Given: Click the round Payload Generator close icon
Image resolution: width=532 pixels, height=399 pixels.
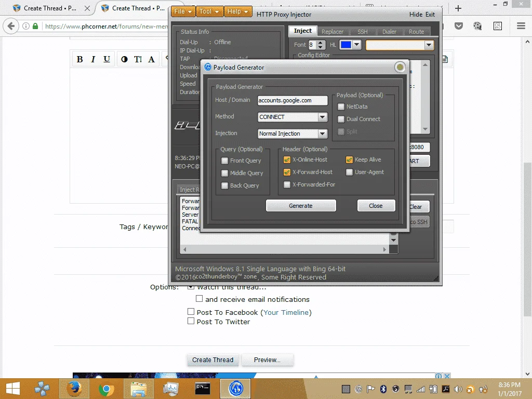Looking at the screenshot, I should click(400, 67).
